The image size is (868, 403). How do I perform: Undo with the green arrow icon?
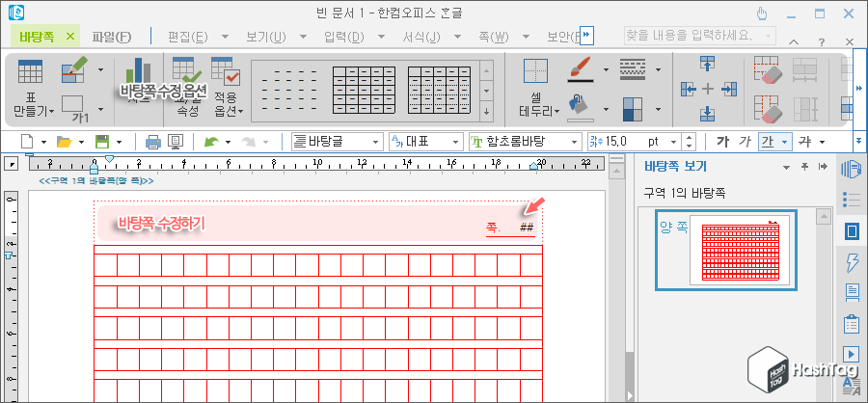[x=211, y=142]
